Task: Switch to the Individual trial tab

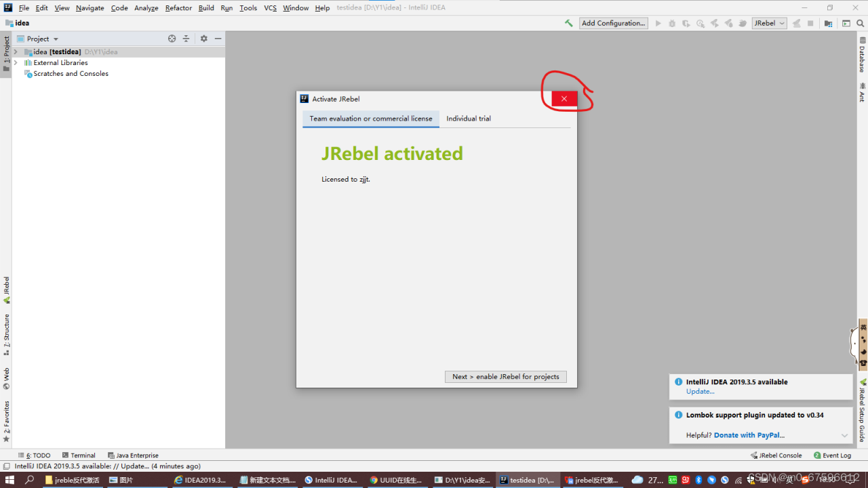Action: click(x=469, y=119)
